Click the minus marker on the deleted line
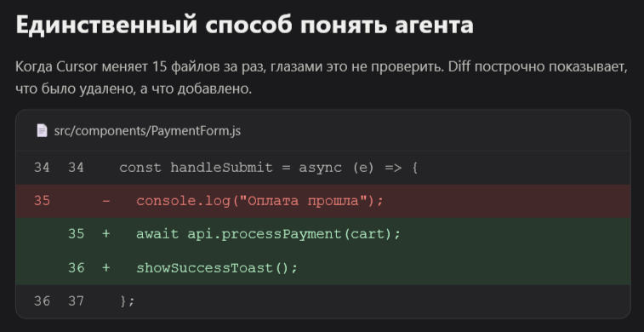The width and height of the screenshot is (644, 332). point(106,201)
